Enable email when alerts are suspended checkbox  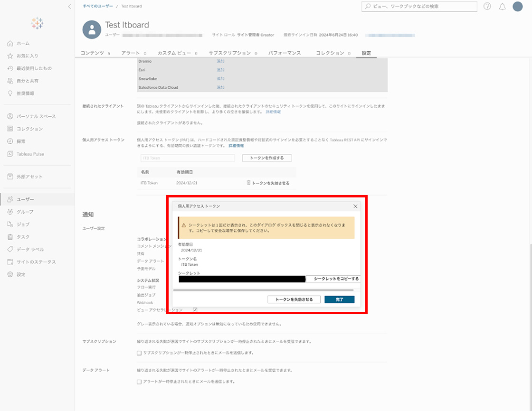(x=139, y=382)
